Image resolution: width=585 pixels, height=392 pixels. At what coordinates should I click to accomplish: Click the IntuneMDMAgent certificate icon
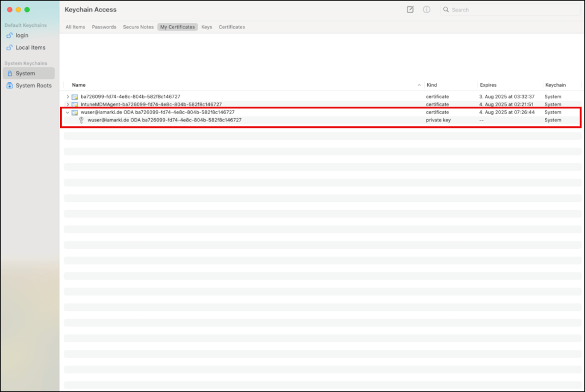click(75, 104)
